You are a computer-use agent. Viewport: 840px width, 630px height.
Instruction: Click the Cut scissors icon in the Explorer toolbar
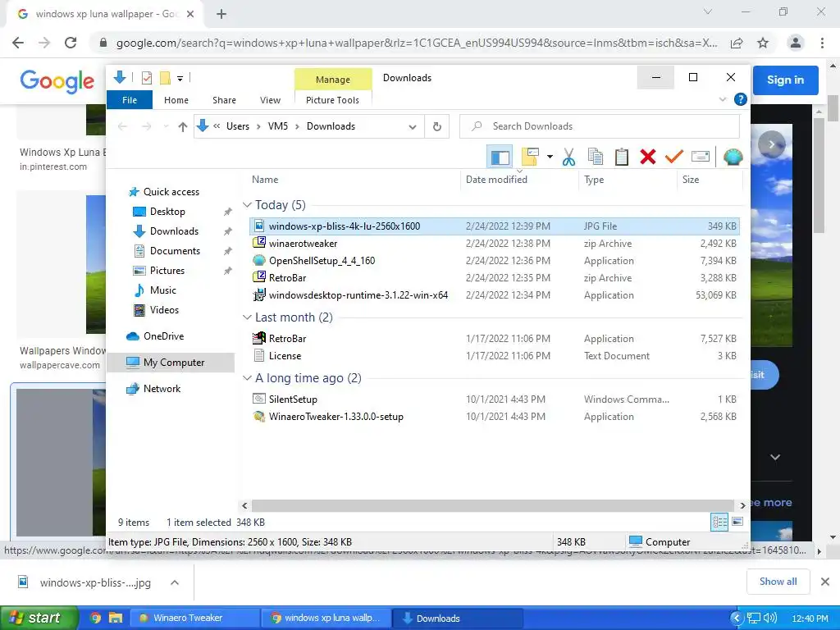click(x=569, y=157)
